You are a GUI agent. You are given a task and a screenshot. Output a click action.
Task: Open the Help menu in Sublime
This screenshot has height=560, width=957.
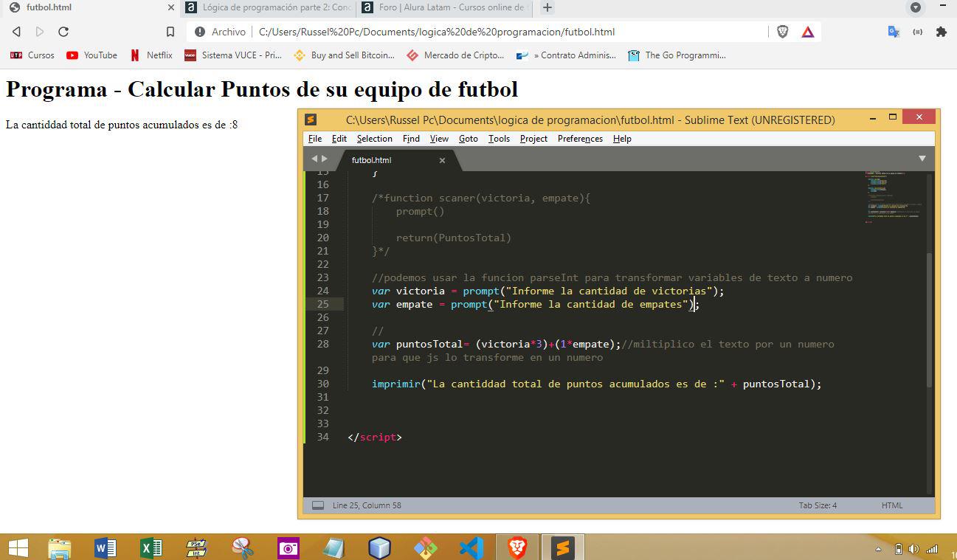tap(622, 139)
